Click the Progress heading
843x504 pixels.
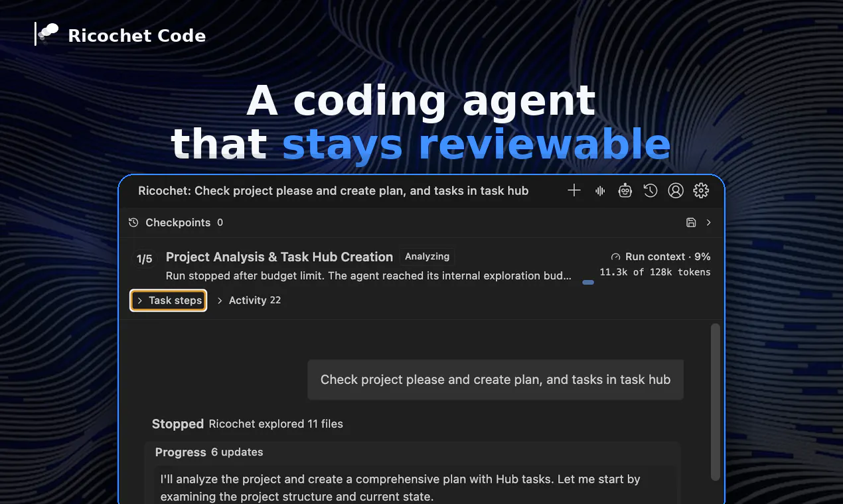[x=181, y=452]
